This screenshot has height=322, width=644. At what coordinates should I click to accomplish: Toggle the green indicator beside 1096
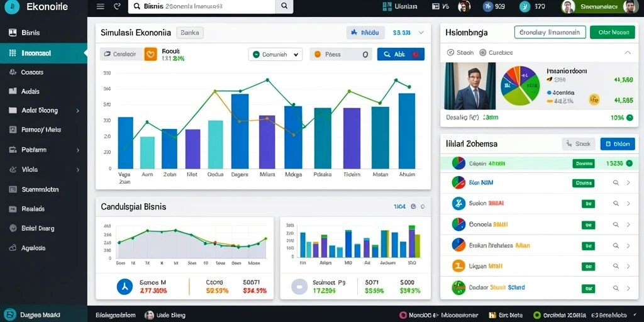(629, 118)
